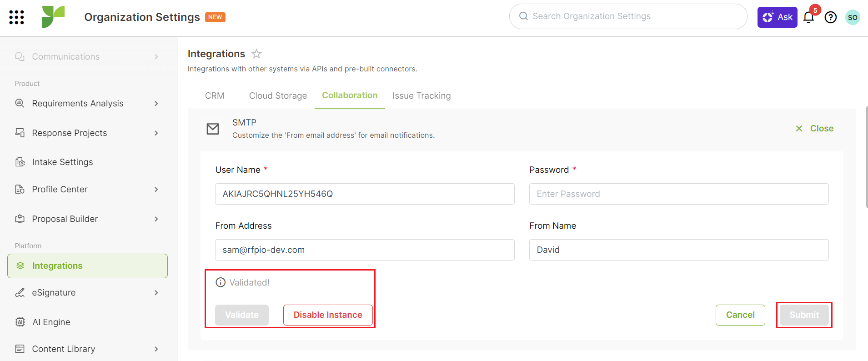
Task: Click the Validated info icon
Action: click(x=221, y=282)
